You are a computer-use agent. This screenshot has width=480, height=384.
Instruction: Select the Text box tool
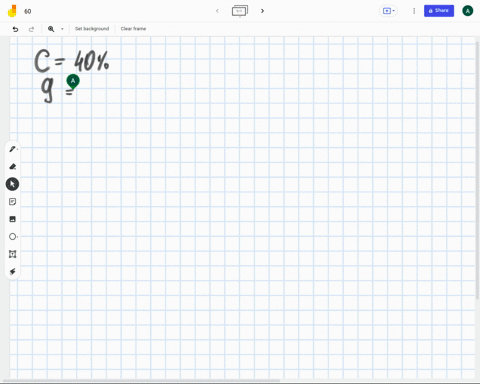[x=12, y=254]
